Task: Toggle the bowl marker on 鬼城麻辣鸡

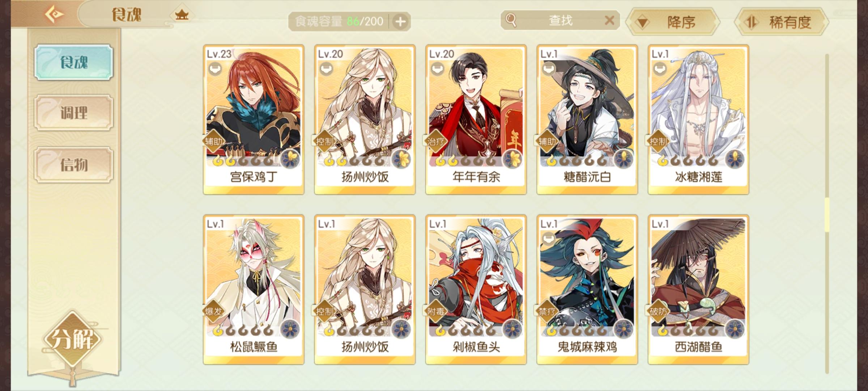Action: [549, 238]
